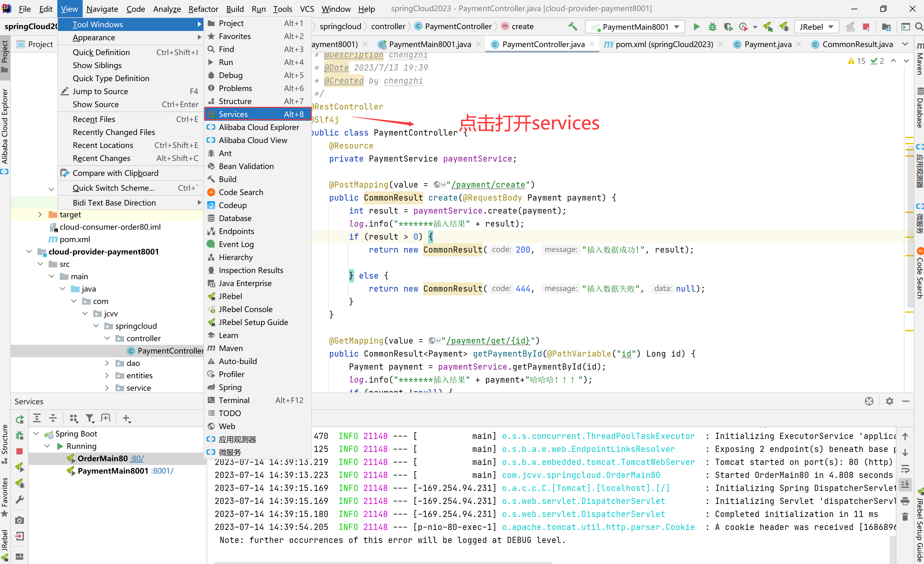924x564 pixels.
Task: Click Expand All in Services toolbar
Action: coord(37,418)
